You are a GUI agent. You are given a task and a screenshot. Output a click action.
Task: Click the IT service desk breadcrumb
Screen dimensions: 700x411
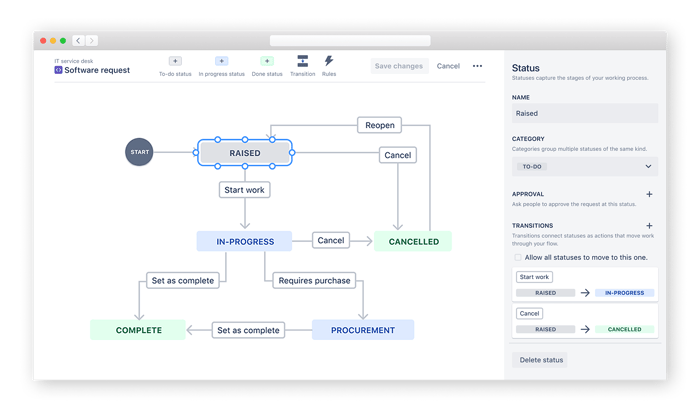(x=74, y=61)
